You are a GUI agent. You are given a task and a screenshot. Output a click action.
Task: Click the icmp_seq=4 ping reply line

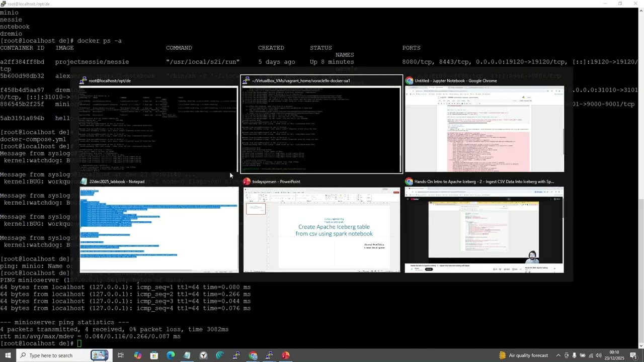pos(125,308)
